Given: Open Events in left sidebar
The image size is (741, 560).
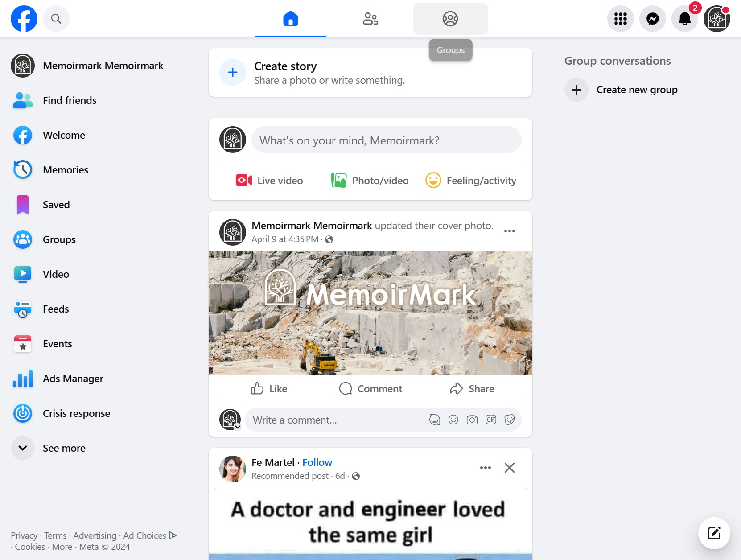Looking at the screenshot, I should pos(99,344).
